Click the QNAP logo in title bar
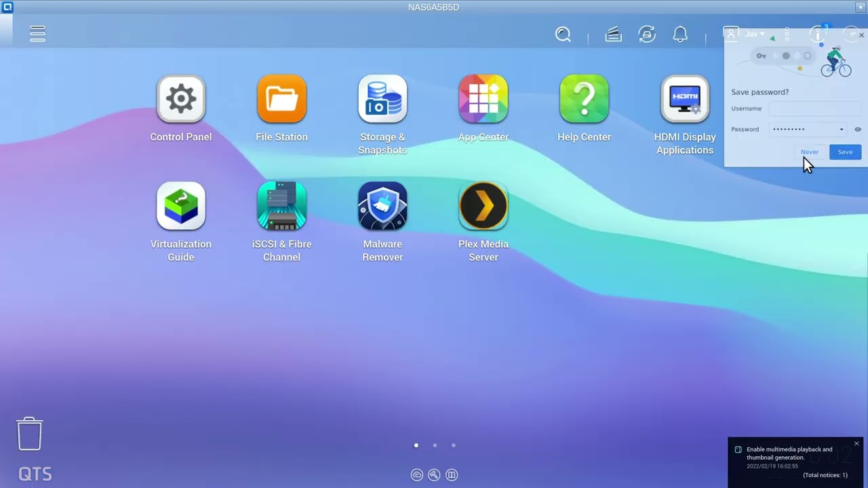 [x=7, y=7]
